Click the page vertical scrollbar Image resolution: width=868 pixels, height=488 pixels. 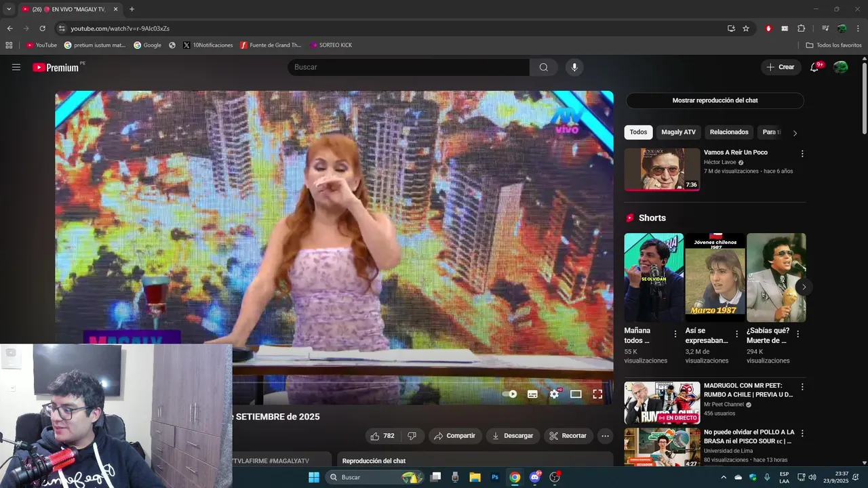(x=864, y=98)
